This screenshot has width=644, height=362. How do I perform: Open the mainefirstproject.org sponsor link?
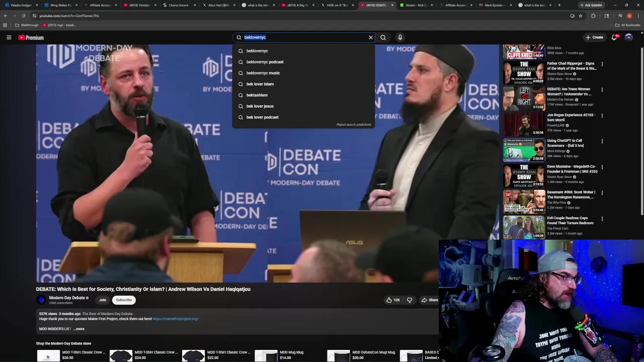point(176,319)
